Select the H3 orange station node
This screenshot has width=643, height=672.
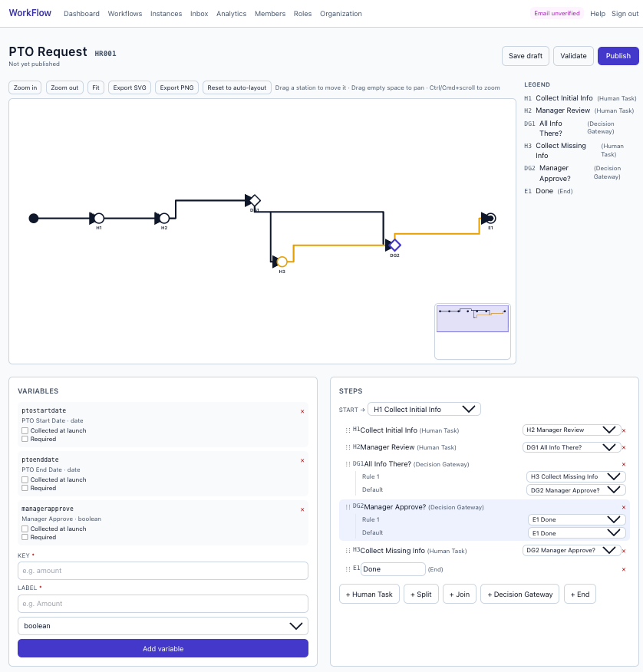click(282, 262)
